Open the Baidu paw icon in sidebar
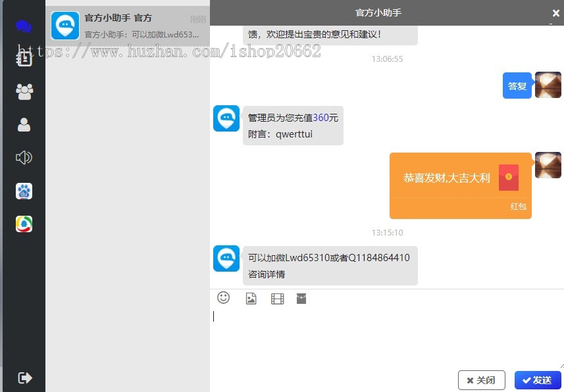564x392 pixels. click(24, 191)
